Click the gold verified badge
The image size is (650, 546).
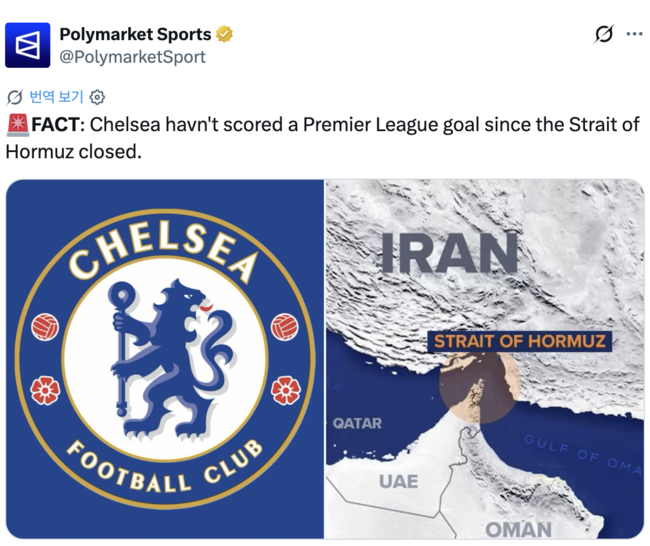(226, 35)
